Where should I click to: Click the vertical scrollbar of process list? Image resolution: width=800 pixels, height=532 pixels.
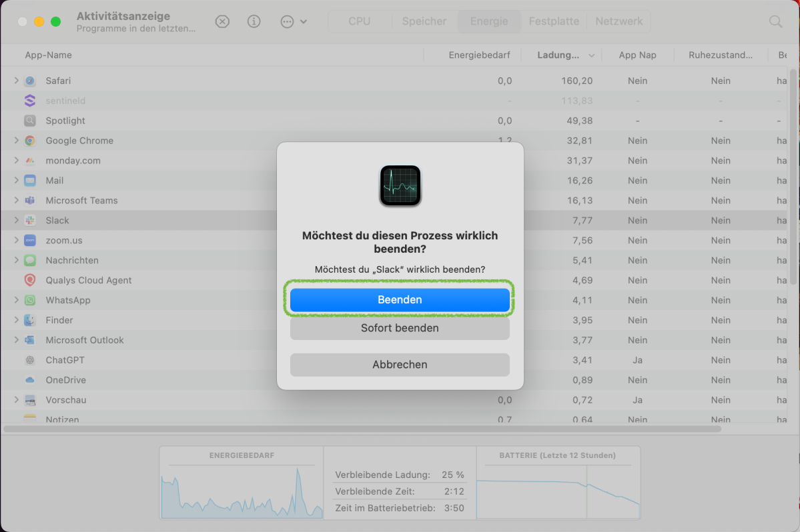click(x=793, y=176)
